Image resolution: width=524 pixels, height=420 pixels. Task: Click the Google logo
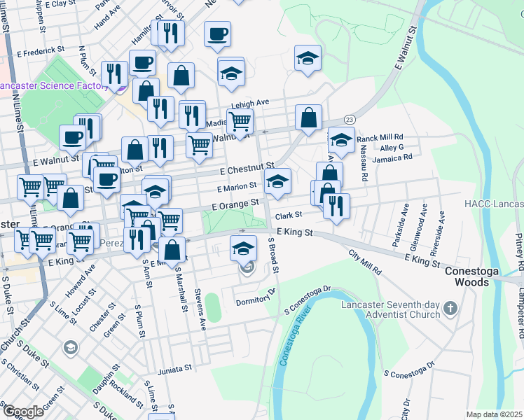[24, 412]
